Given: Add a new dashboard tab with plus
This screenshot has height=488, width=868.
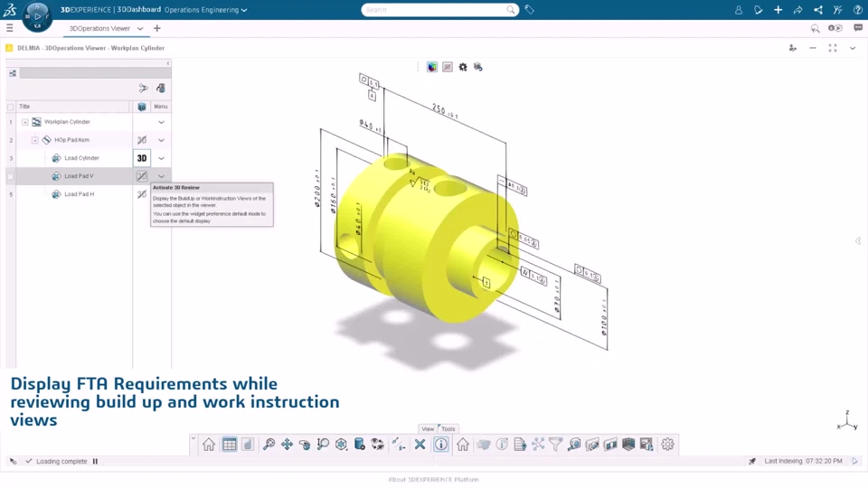Looking at the screenshot, I should coord(157,28).
